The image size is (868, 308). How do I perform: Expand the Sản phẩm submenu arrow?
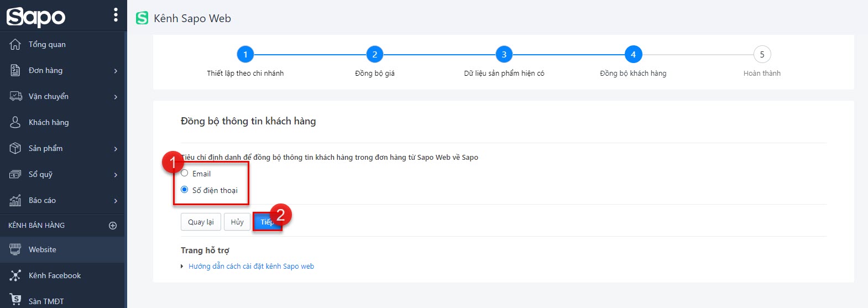(x=116, y=149)
